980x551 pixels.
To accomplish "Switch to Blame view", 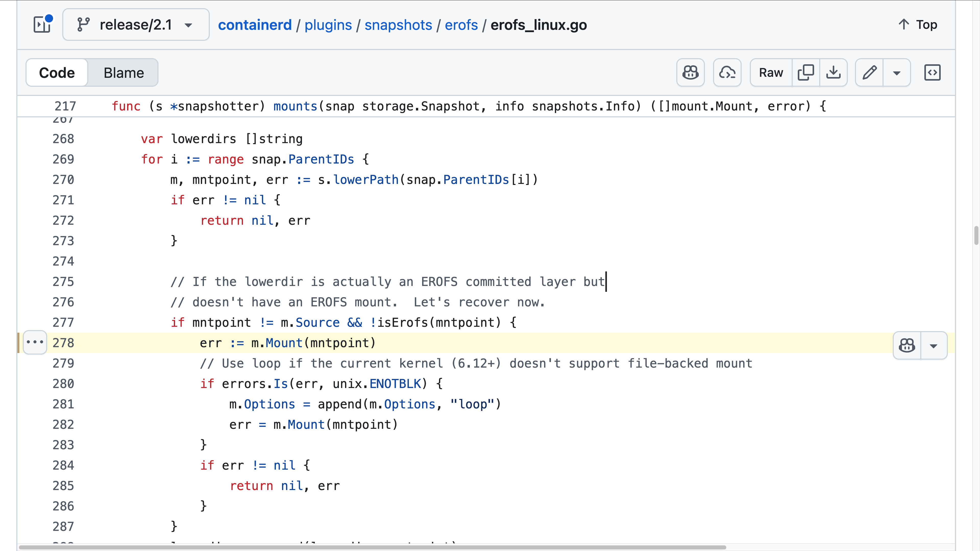I will click(124, 73).
